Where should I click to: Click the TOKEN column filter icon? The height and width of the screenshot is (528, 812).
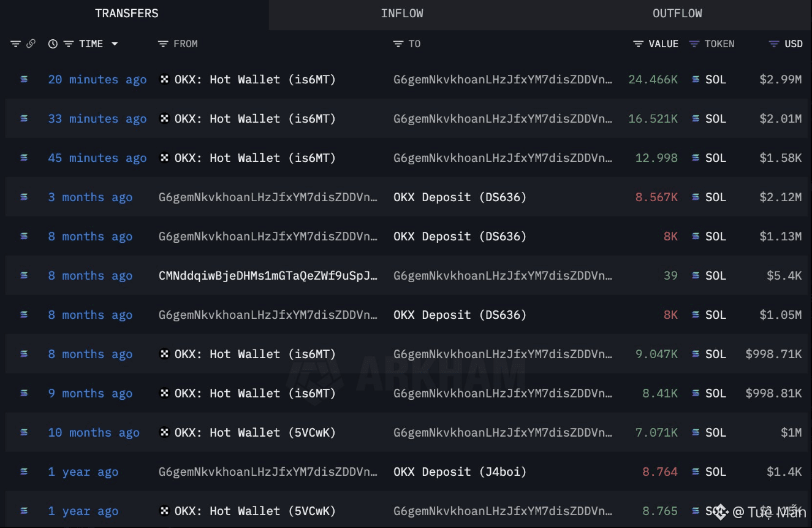(x=694, y=44)
